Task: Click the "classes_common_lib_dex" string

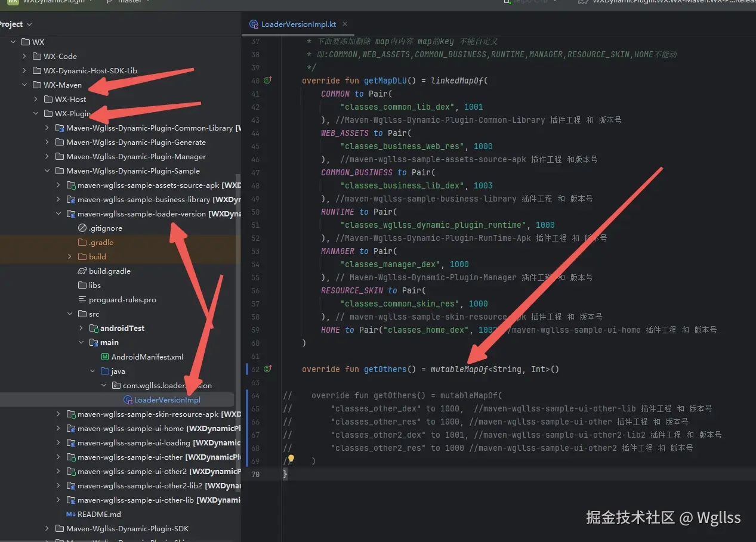Action: click(397, 107)
